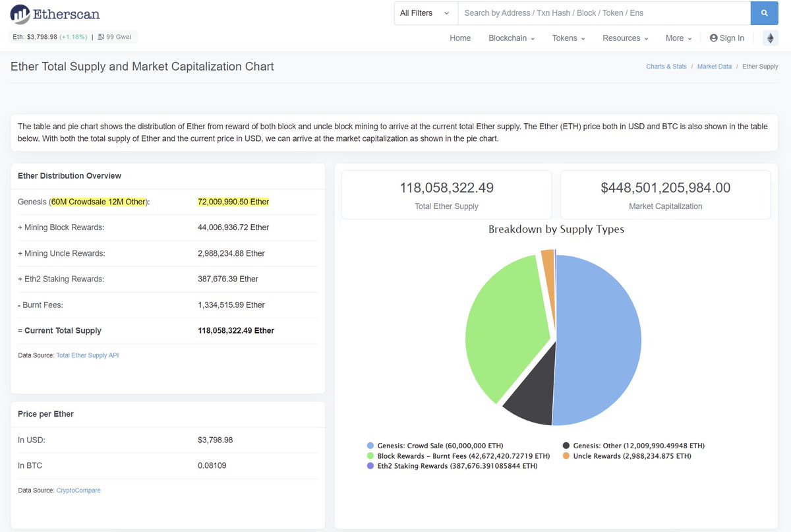Click the 2,988,234.88 Ether uncle rewards value
Screen dimensions: 791x532
click(x=231, y=253)
